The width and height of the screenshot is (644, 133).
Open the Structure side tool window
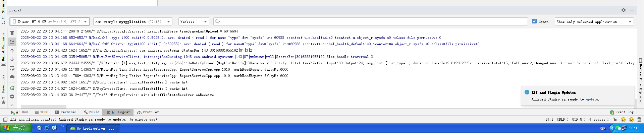[x=3, y=12]
